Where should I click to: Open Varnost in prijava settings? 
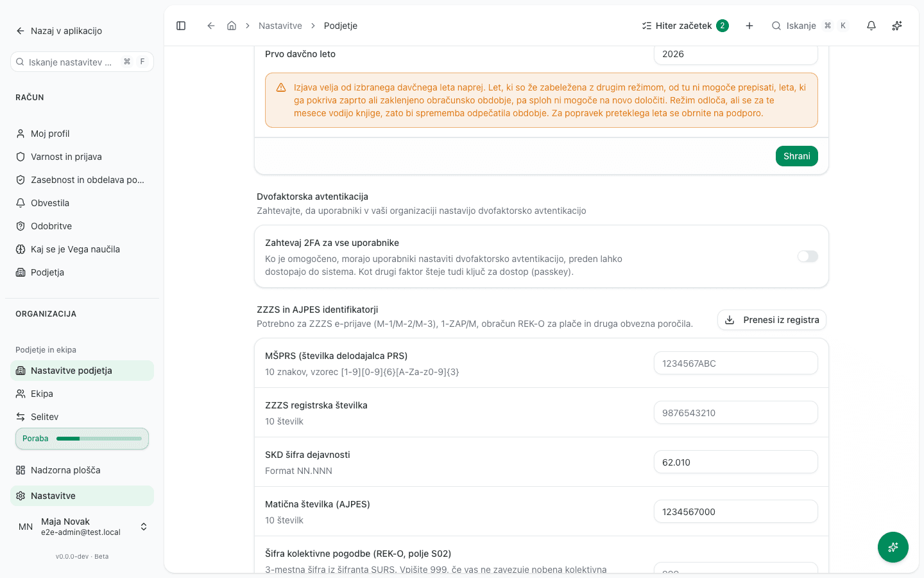pyautogui.click(x=82, y=157)
